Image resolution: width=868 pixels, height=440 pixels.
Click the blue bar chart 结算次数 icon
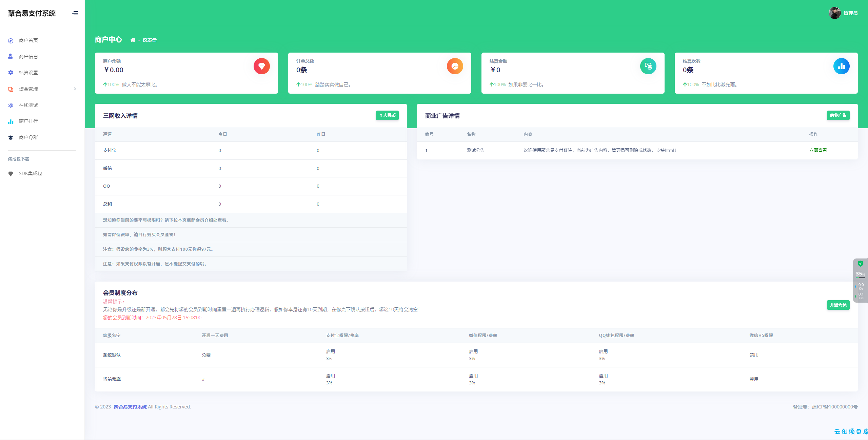coord(841,66)
